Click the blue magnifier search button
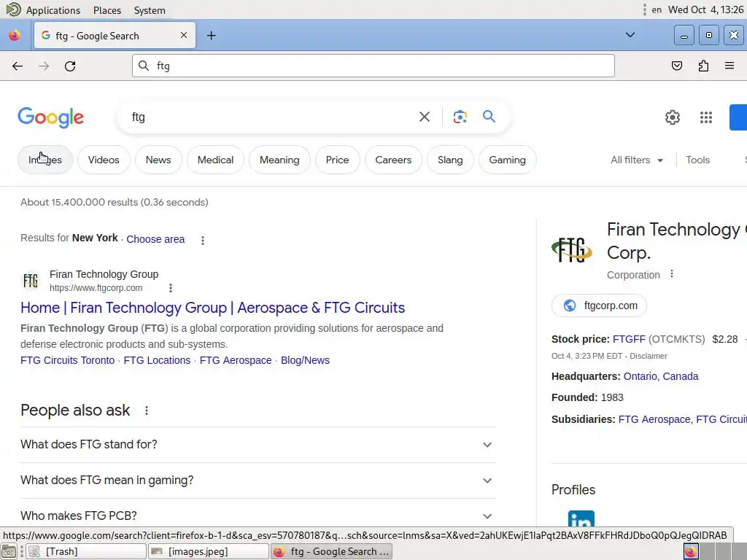 [489, 117]
